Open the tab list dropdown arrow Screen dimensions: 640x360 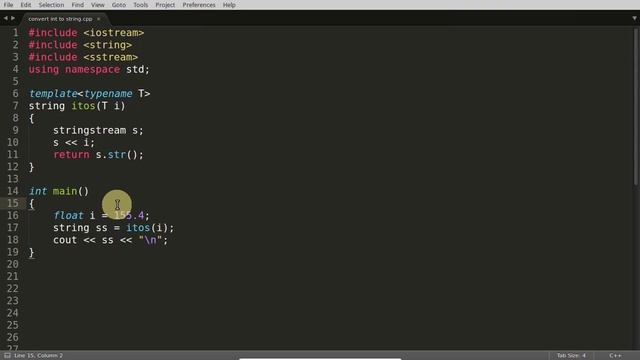[634, 18]
